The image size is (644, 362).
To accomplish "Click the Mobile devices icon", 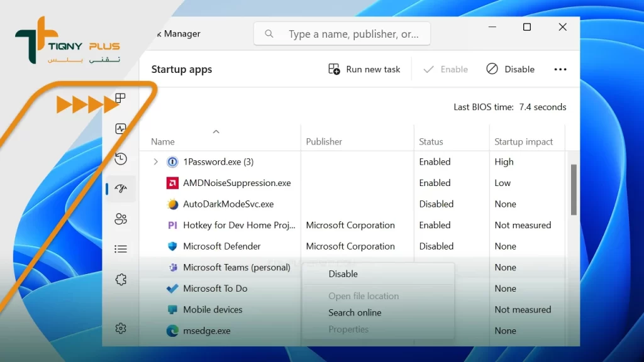I will click(x=172, y=309).
